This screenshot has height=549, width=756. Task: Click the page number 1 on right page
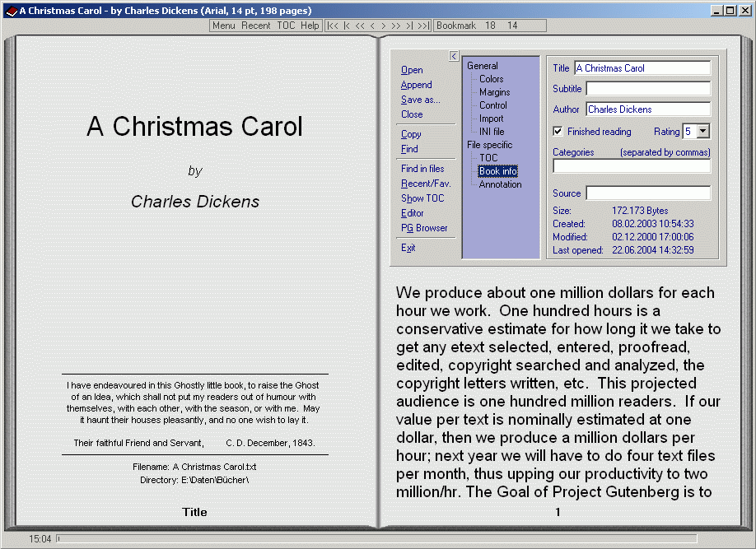tap(558, 512)
